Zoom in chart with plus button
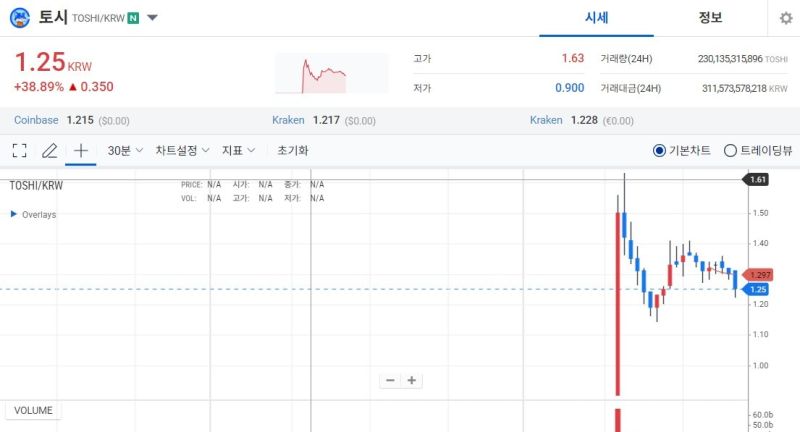This screenshot has width=800, height=432. [412, 380]
